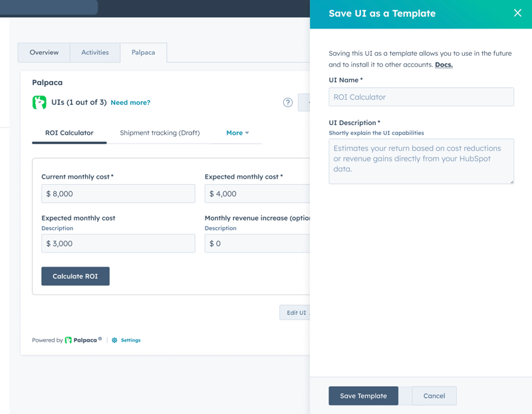Click the Palpaca logo in the footer

[68, 340]
